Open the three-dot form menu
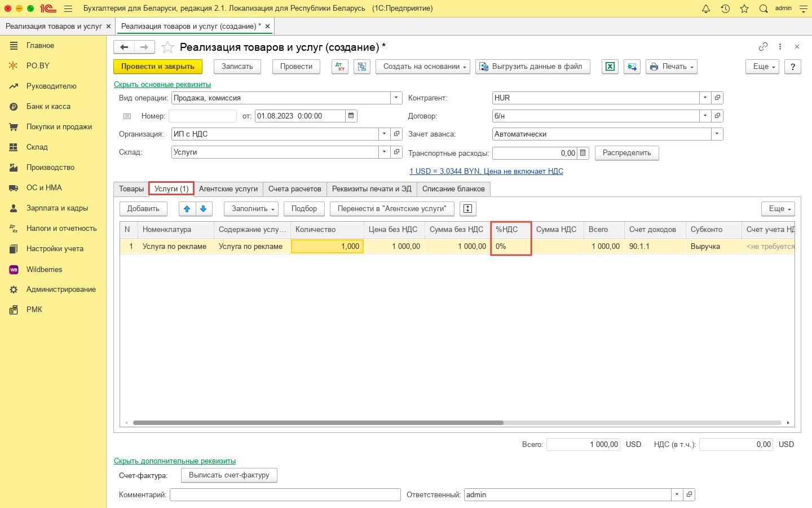Viewport: 812px width, 508px height. [x=780, y=47]
